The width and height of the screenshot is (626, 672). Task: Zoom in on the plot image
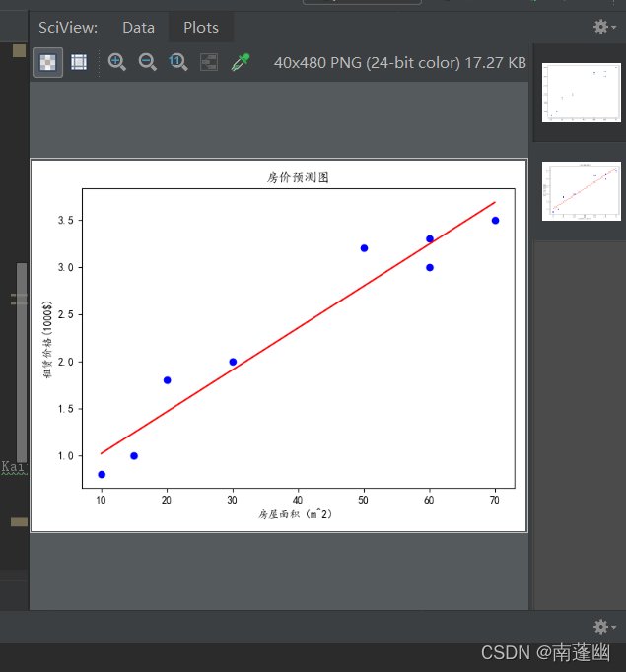coord(116,63)
